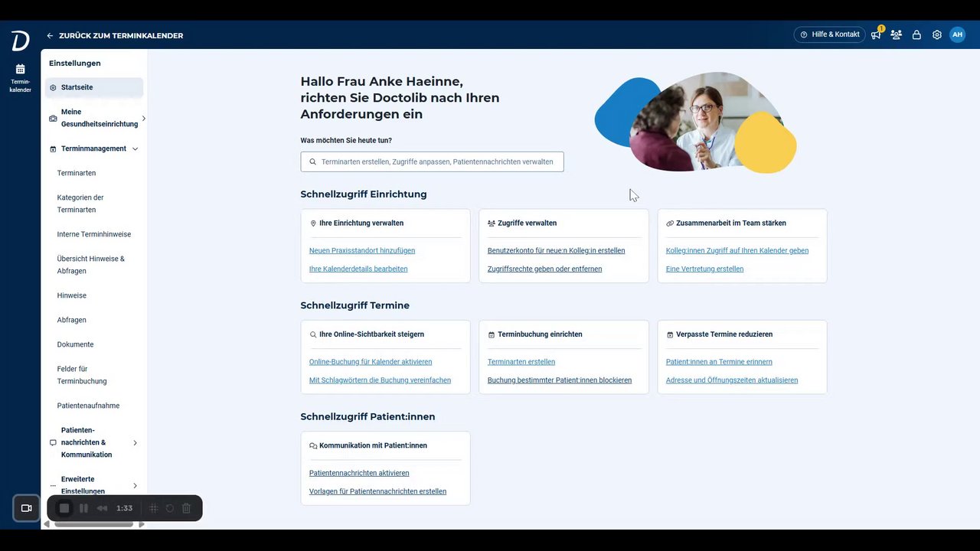Click Buchung bestimmter Patient:innen blockieren
The image size is (980, 551).
(x=560, y=380)
